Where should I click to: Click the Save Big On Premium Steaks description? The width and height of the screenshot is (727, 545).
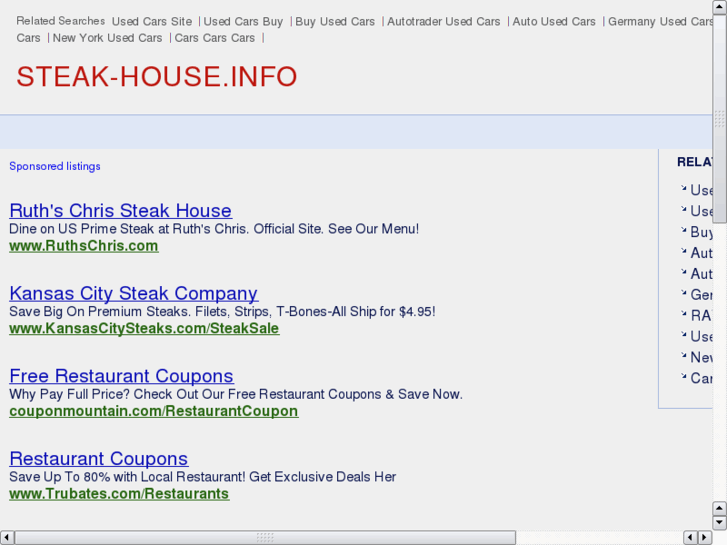222,312
